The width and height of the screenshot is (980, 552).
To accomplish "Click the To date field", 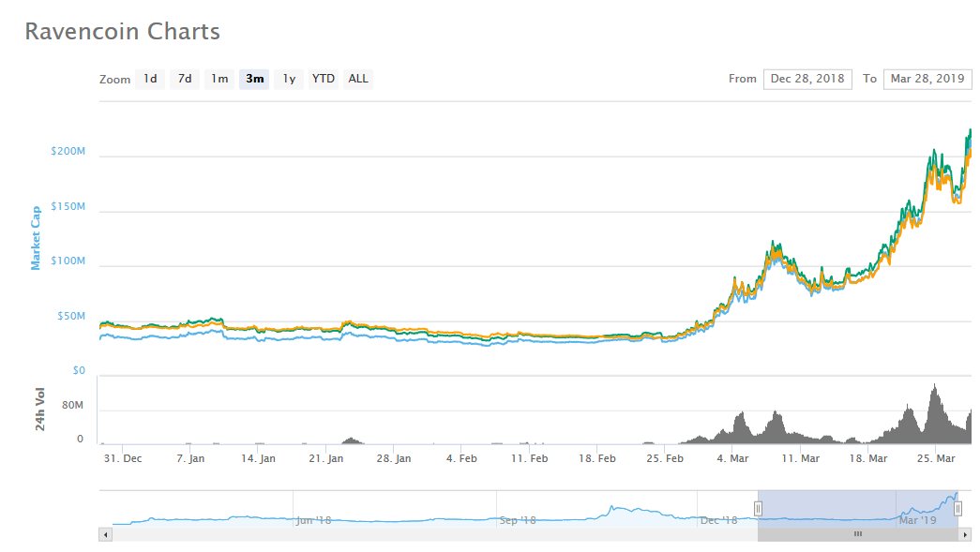I will (x=927, y=79).
